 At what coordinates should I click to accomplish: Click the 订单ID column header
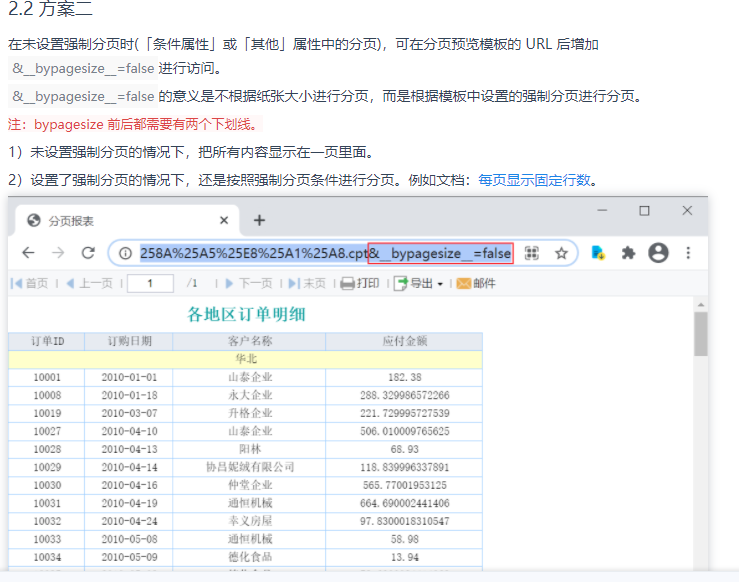coord(47,341)
